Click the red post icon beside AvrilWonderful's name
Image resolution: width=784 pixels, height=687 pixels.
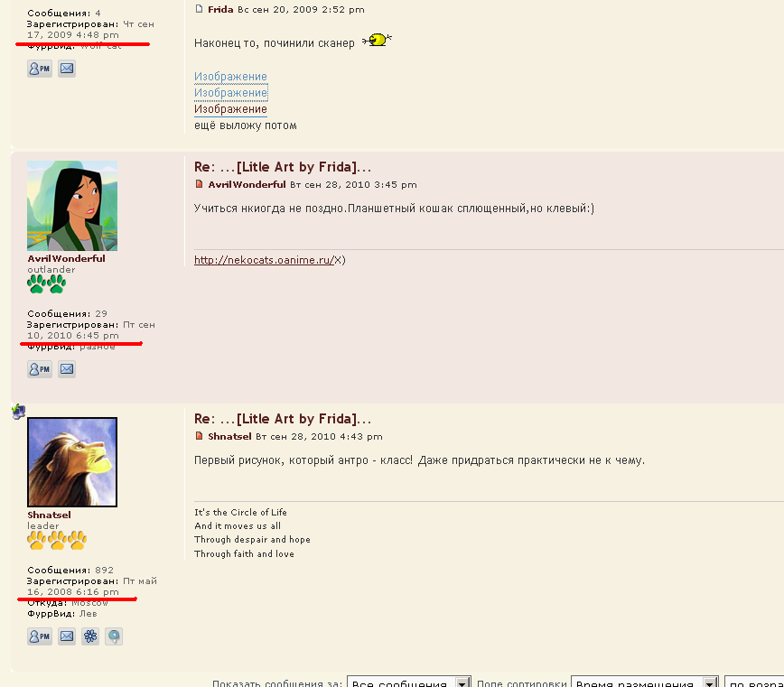click(200, 184)
